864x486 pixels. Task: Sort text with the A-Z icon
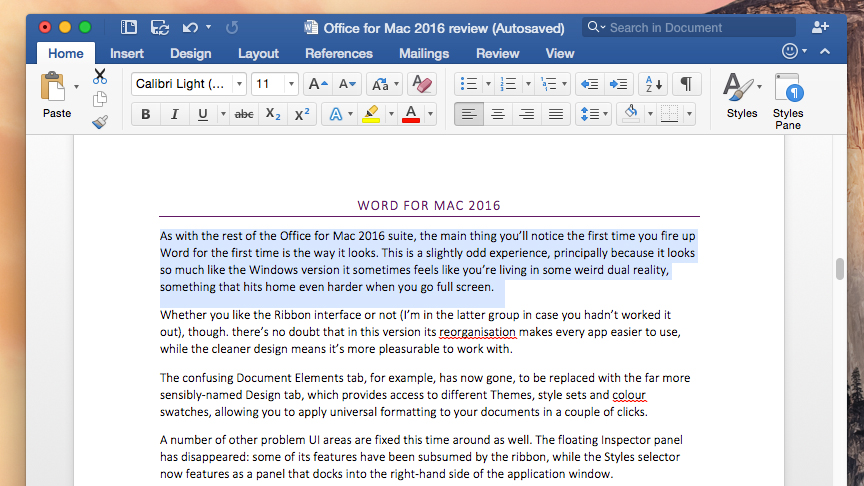tap(654, 84)
